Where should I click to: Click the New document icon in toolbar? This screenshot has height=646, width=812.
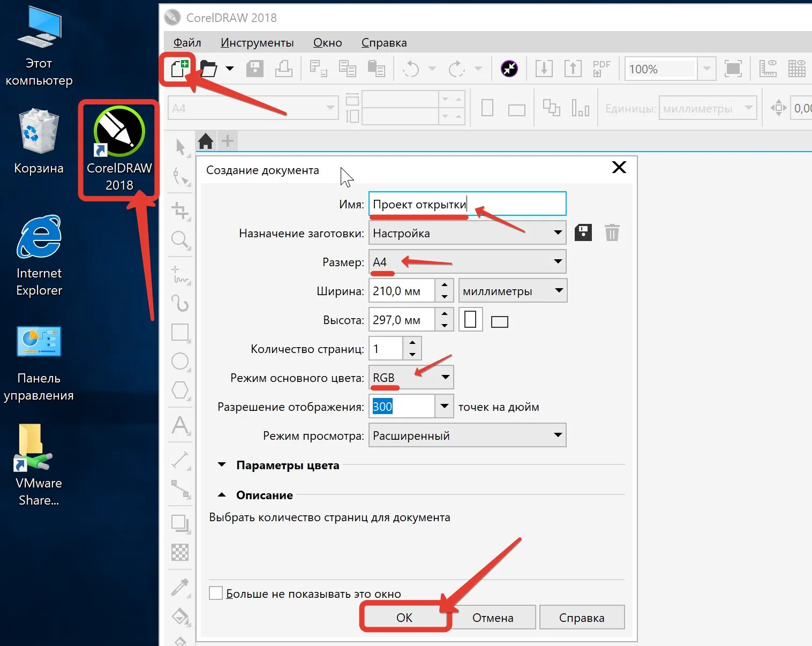click(x=179, y=69)
